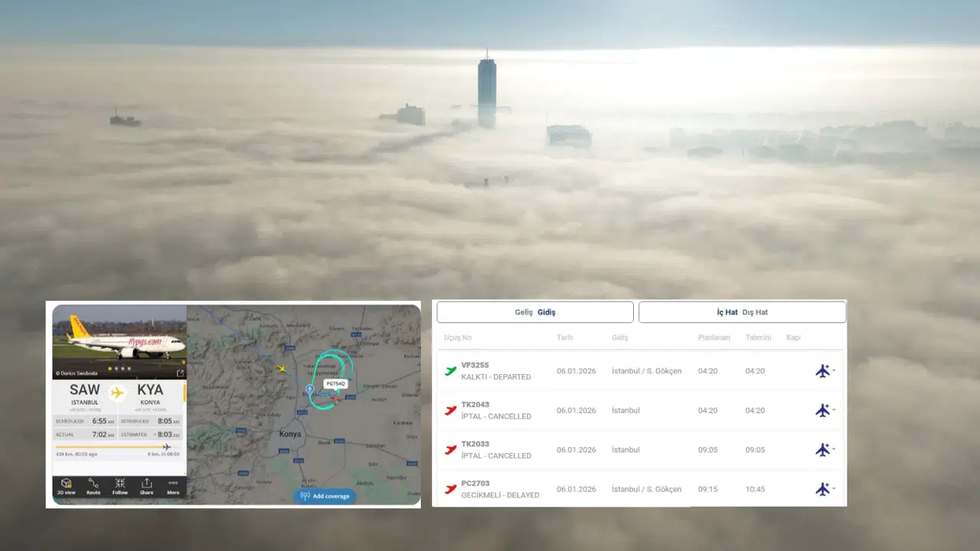Viewport: 980px width, 551px height.
Task: Expand details for delayed flight PC2703
Action: coord(825,489)
